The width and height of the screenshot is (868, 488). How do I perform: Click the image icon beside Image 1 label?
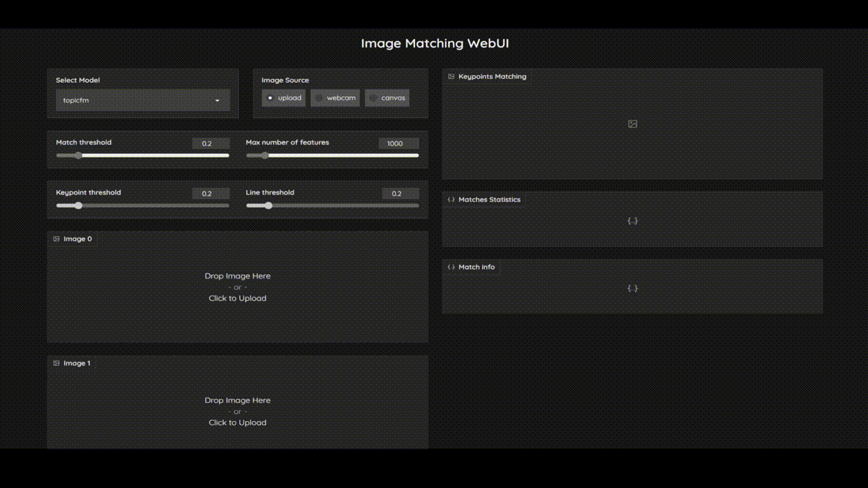click(x=56, y=363)
